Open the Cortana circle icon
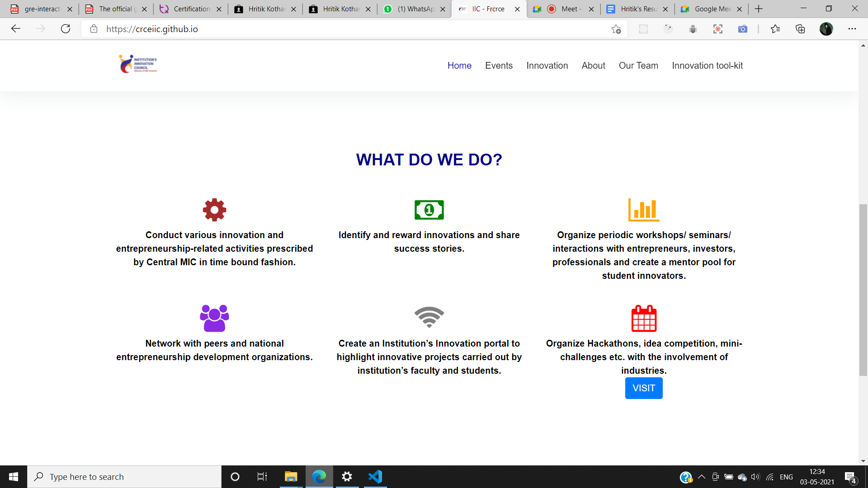 (235, 477)
